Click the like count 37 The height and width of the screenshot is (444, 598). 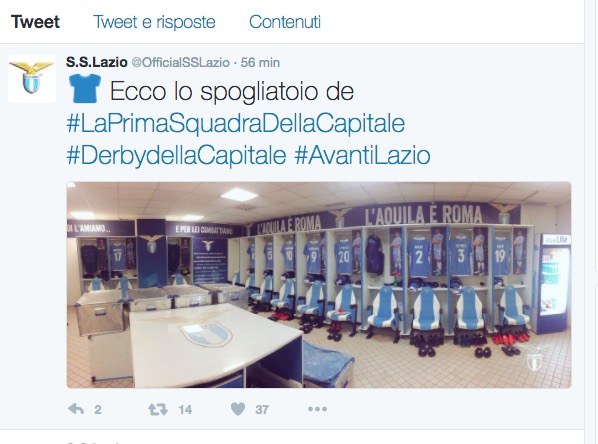pyautogui.click(x=262, y=410)
